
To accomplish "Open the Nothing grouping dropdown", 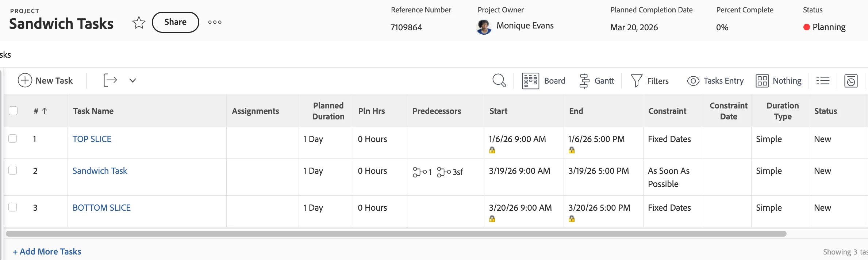I will 779,81.
